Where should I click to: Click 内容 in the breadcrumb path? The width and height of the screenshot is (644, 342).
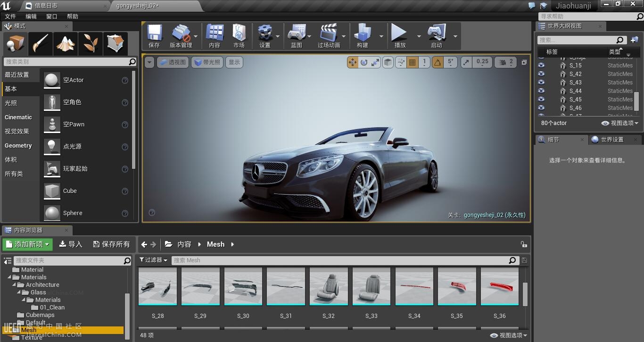point(184,244)
